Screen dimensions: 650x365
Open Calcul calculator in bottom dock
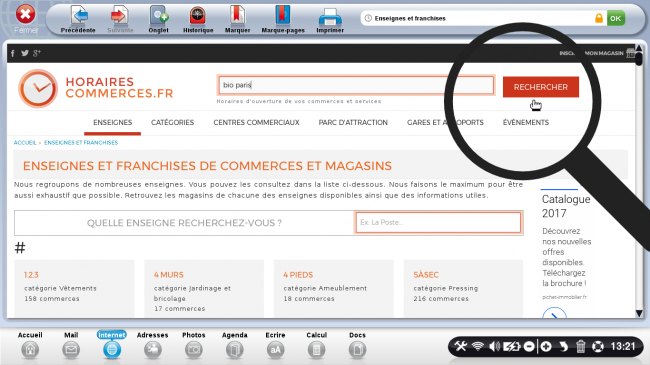(x=316, y=350)
